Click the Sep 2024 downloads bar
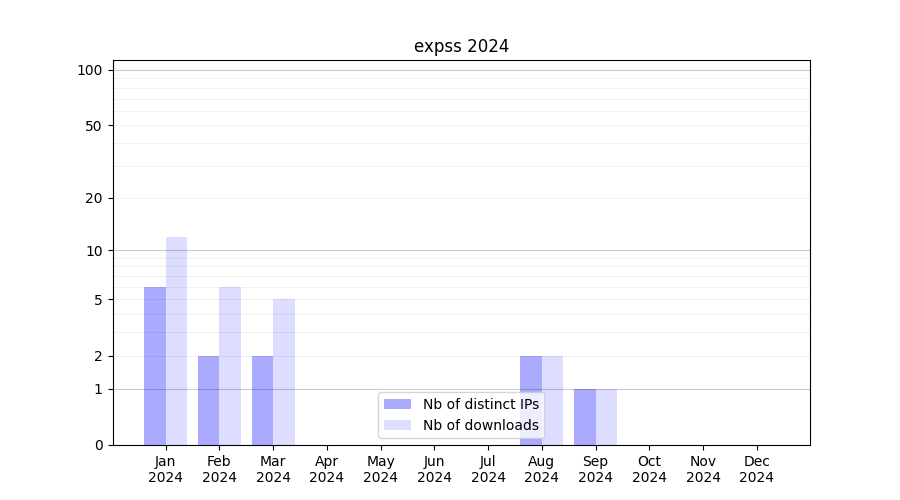Image resolution: width=900 pixels, height=500 pixels. click(x=606, y=417)
